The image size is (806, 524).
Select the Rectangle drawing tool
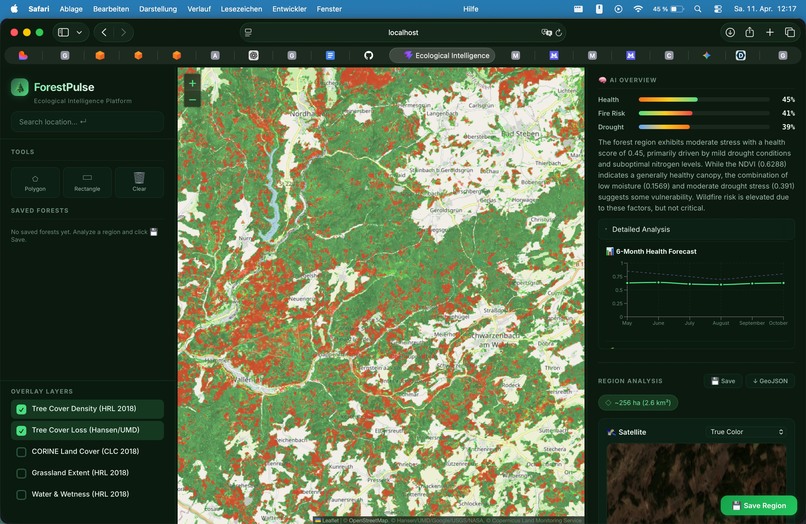pos(87,182)
